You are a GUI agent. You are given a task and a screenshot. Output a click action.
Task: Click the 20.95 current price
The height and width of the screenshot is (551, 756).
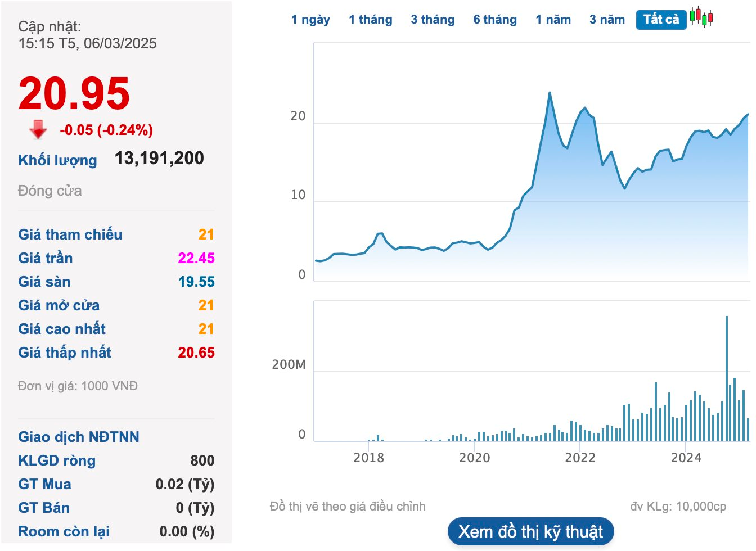(x=74, y=93)
